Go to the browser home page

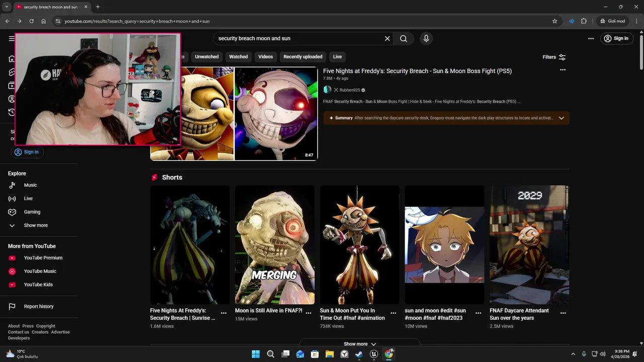point(43,21)
